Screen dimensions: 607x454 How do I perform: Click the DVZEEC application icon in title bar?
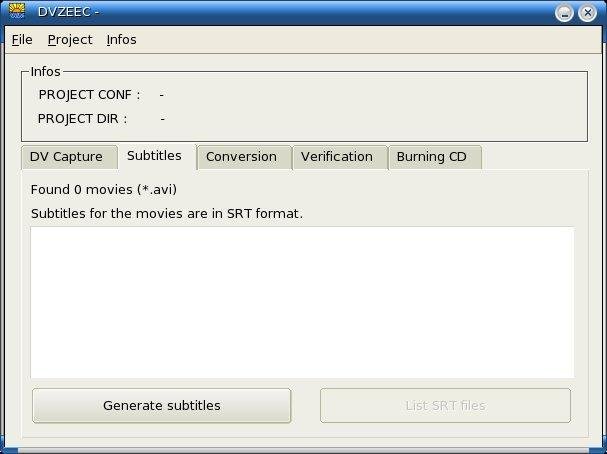pos(16,11)
